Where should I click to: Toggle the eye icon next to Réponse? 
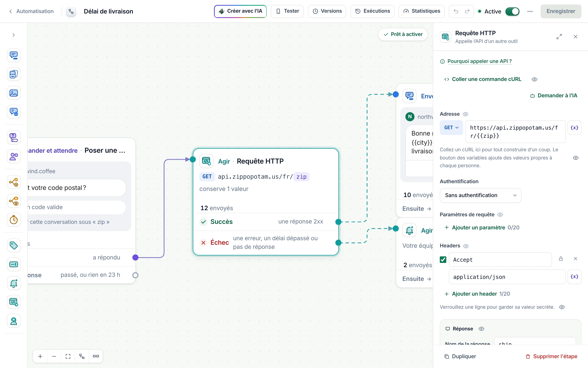point(481,329)
